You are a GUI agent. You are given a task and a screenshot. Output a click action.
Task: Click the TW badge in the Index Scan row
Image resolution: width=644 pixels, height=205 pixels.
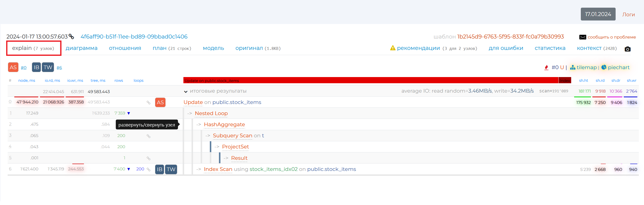pos(171,169)
